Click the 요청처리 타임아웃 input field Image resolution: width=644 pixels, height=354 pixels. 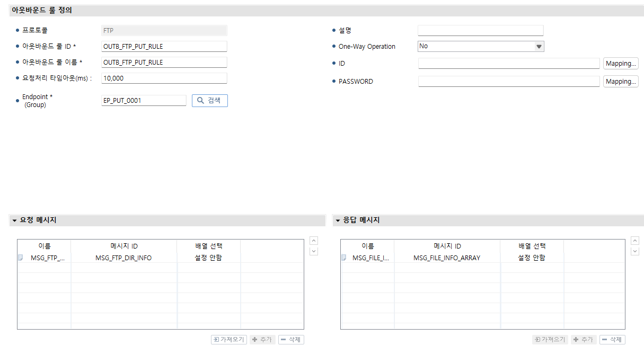[164, 78]
